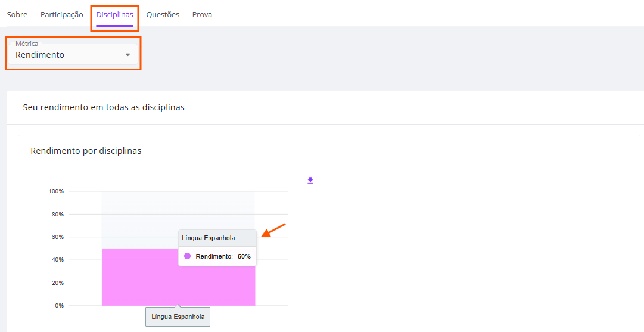The height and width of the screenshot is (332, 644).
Task: Click the Língua Espanhola tooltip header
Action: (217, 238)
